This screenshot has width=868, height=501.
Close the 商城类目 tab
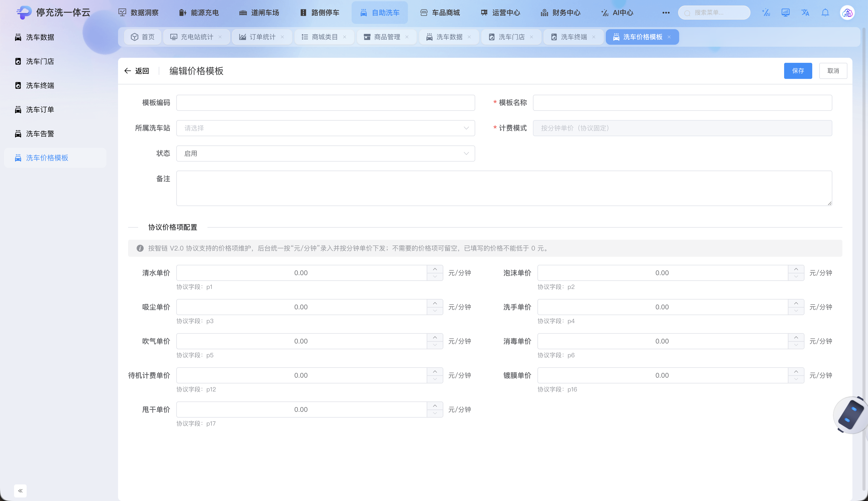pos(345,37)
